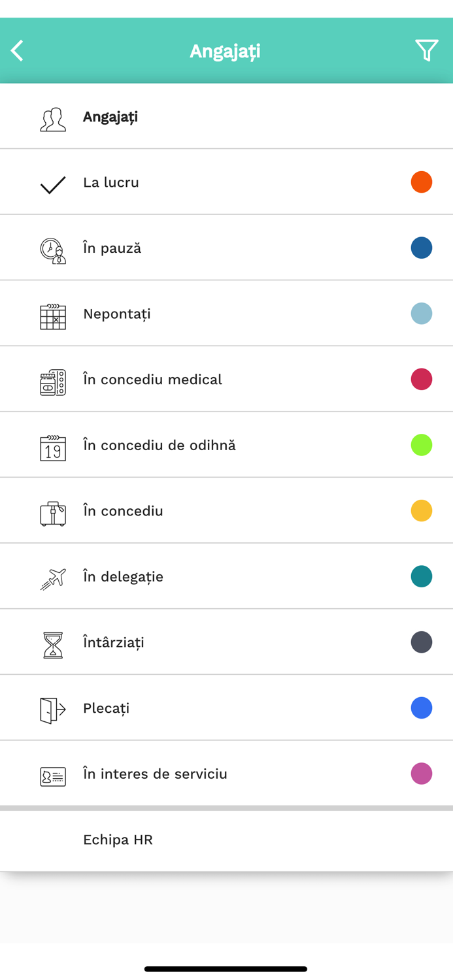Select the În interes de serviciu badge icon

(x=53, y=774)
